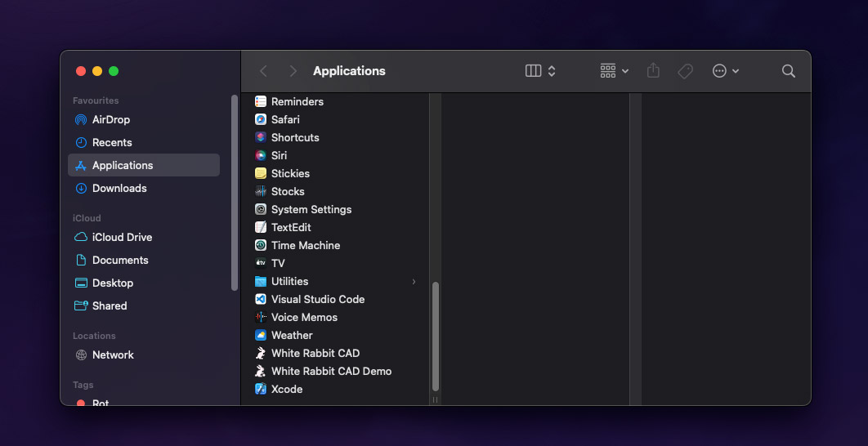Click the AirDrop sidebar icon

coord(81,119)
